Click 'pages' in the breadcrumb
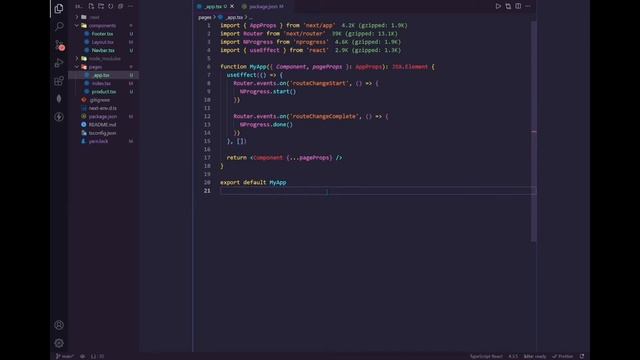The height and width of the screenshot is (360, 640). click(x=204, y=17)
